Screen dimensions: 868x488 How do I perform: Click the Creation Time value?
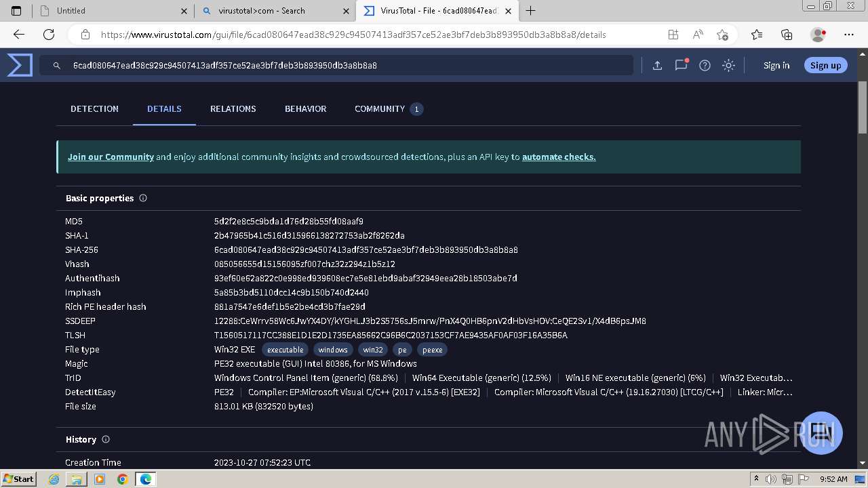click(x=262, y=462)
